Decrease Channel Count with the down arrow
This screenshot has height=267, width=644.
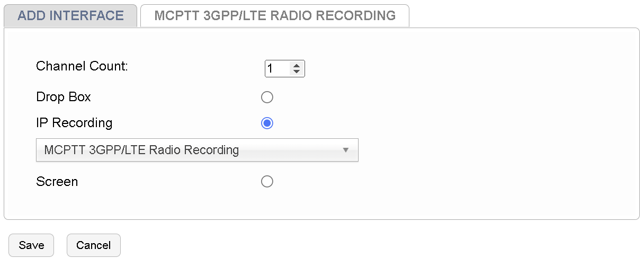[297, 72]
